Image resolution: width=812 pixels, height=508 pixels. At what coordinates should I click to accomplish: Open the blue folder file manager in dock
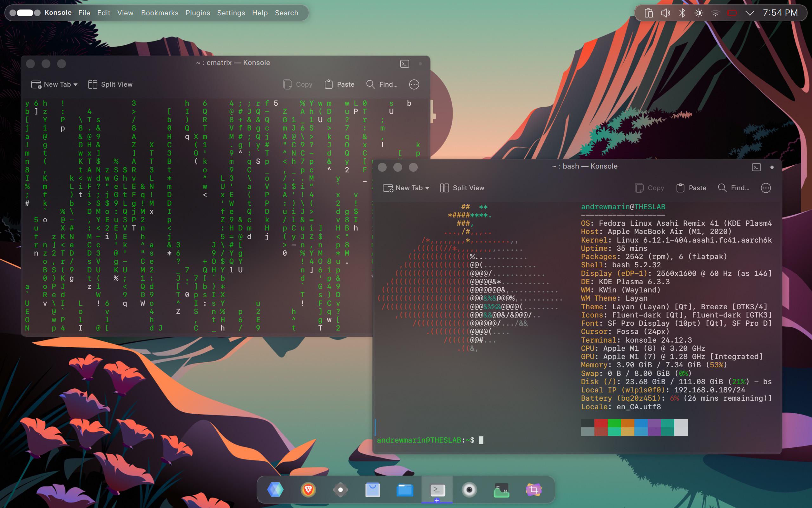coord(405,490)
